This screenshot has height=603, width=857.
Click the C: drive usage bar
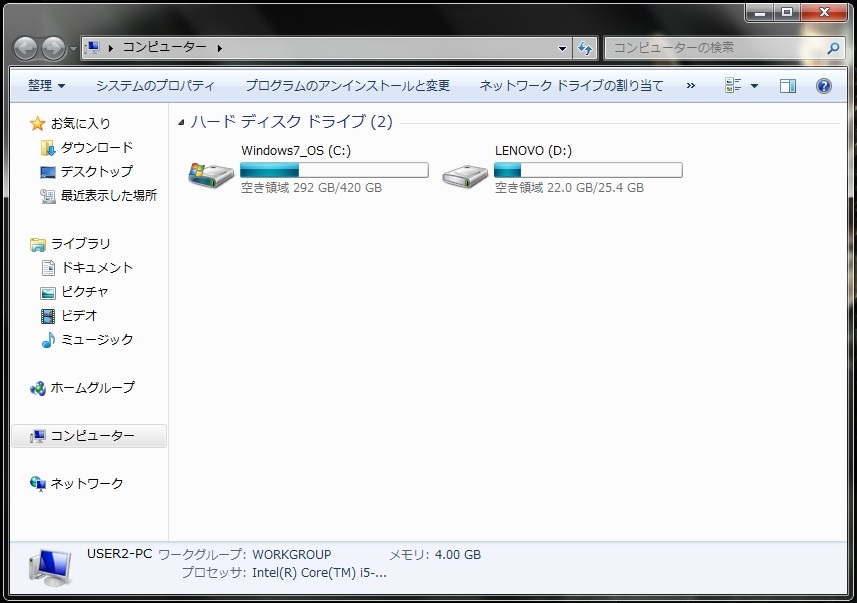pos(334,170)
